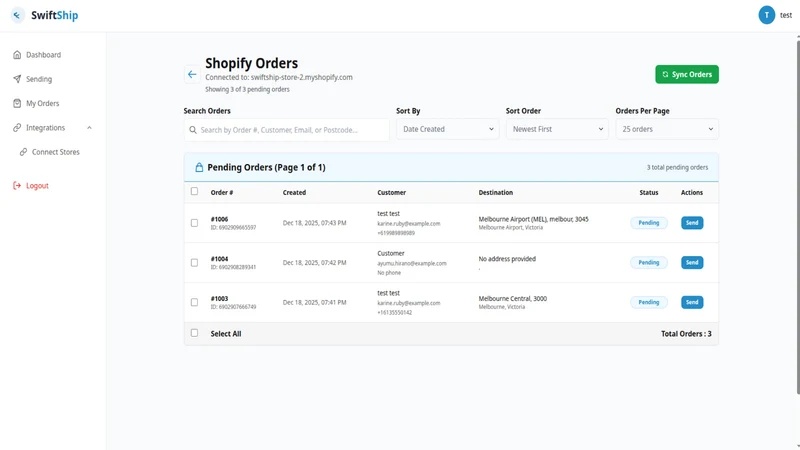Open the Orders Per Page dropdown
The image size is (800, 450).
point(667,129)
